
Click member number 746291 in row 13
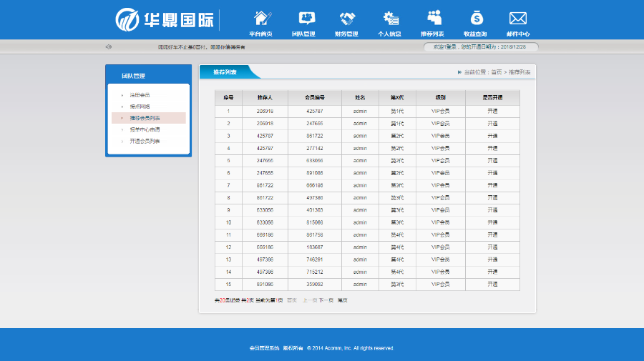pos(315,259)
